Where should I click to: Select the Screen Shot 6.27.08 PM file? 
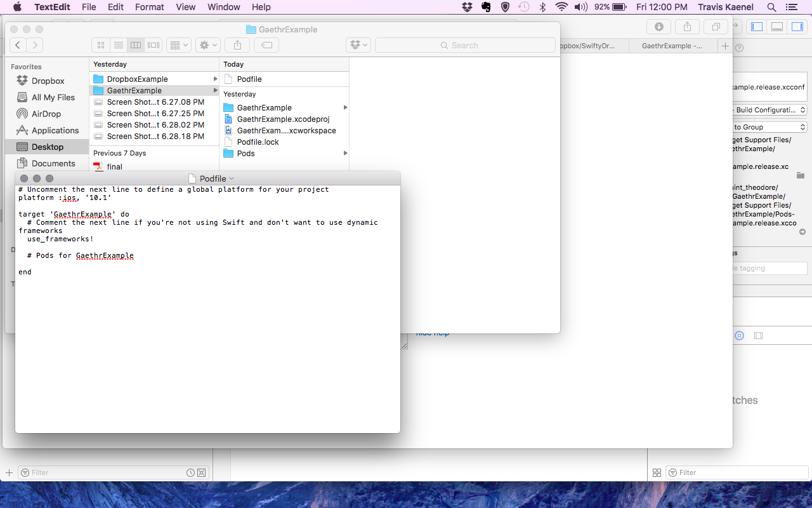155,102
